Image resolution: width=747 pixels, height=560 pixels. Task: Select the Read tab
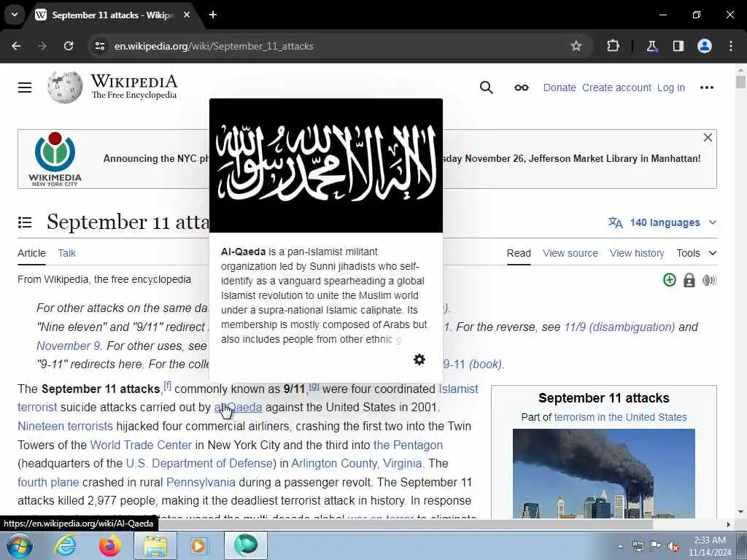point(519,253)
